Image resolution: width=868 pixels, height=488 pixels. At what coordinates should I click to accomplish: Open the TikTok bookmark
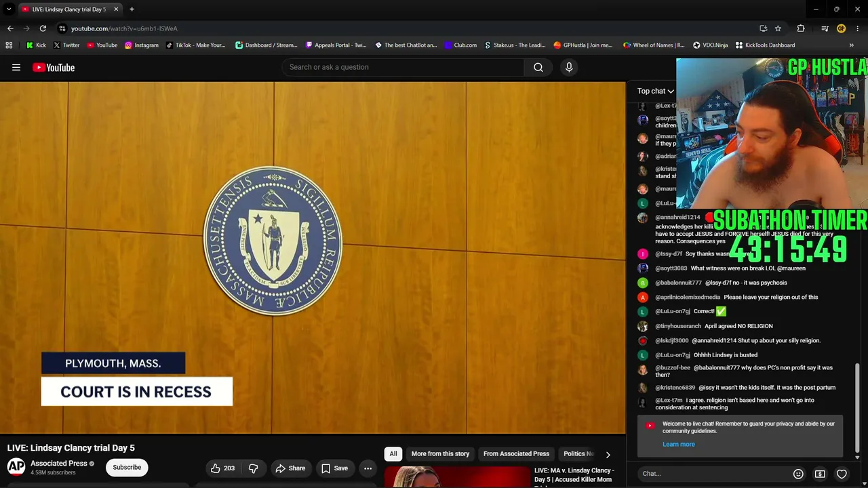pyautogui.click(x=196, y=45)
